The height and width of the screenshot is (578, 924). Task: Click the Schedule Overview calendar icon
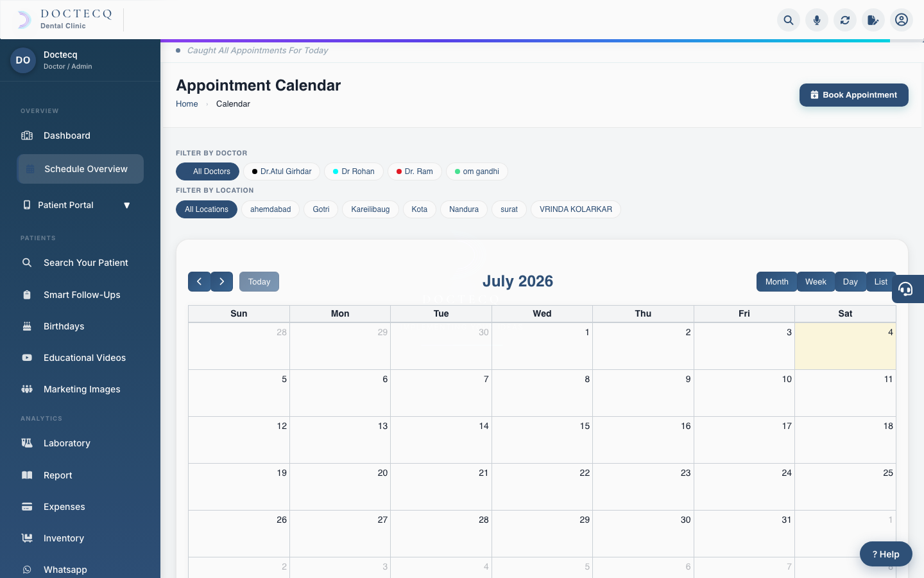30,169
